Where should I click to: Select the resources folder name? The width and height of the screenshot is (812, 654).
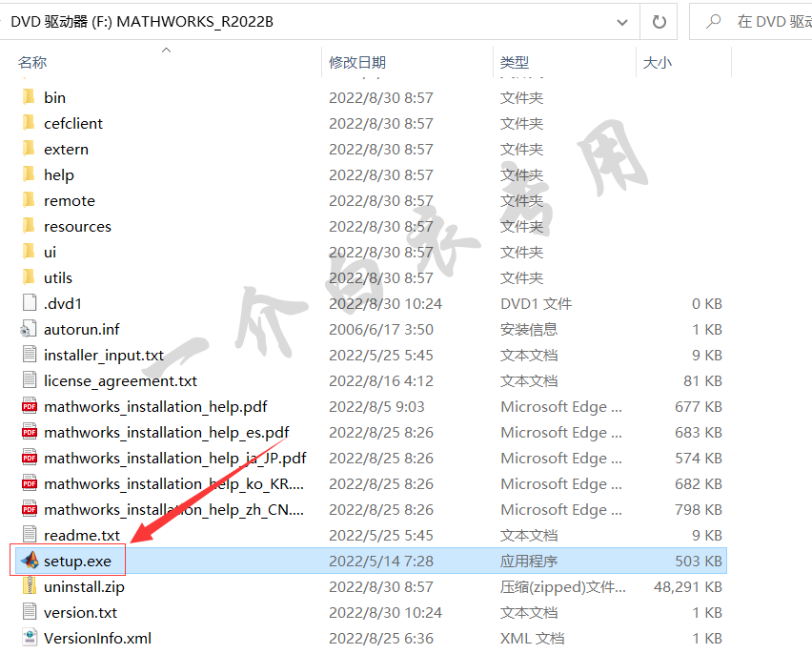[x=78, y=227]
